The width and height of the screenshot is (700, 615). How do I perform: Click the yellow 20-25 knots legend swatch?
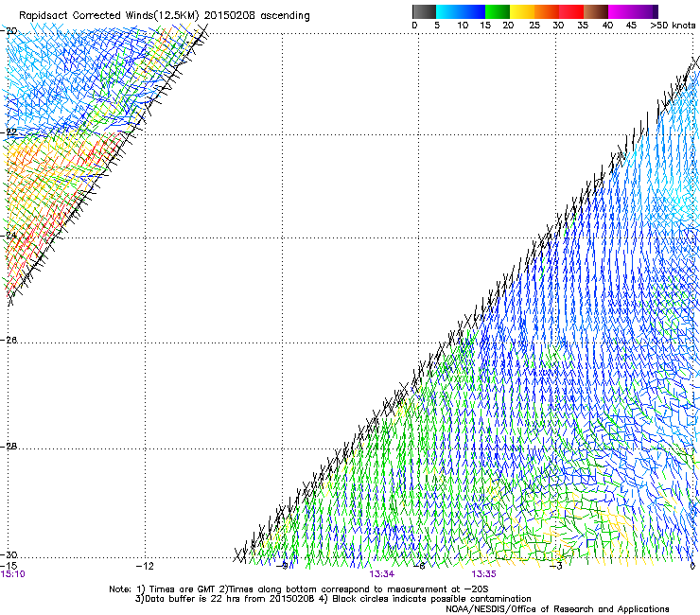[522, 11]
